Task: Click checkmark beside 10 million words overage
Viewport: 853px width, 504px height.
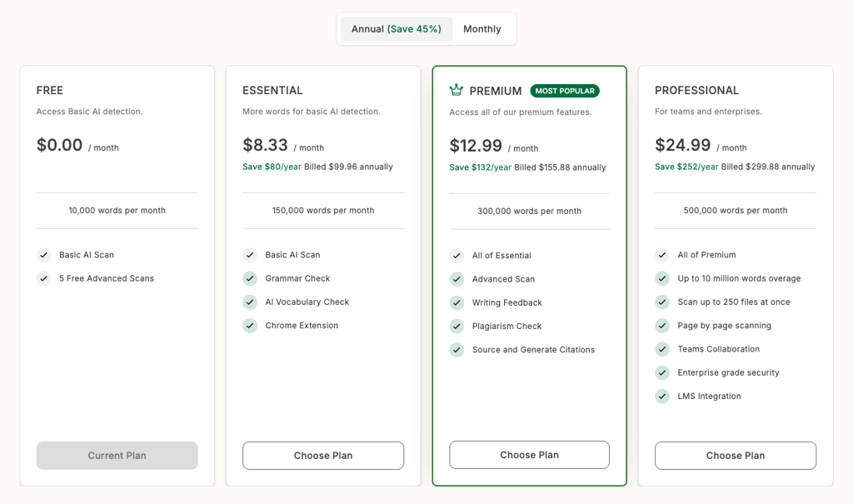Action: click(x=662, y=278)
